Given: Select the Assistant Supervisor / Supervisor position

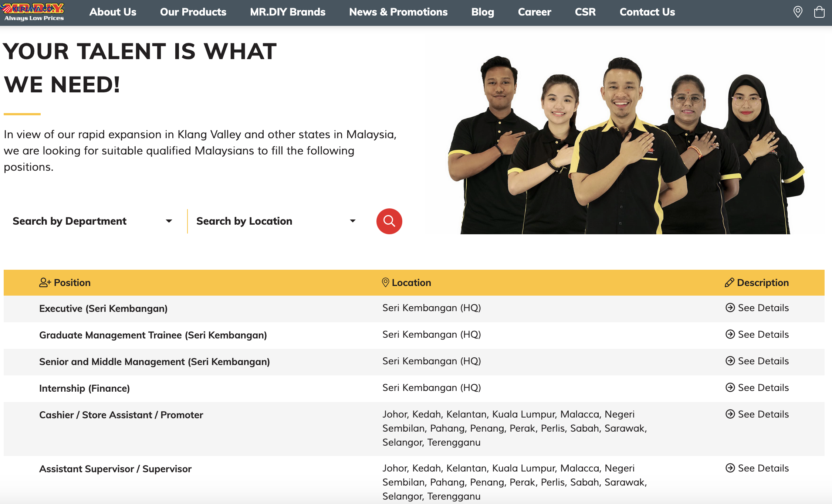Looking at the screenshot, I should [x=115, y=469].
